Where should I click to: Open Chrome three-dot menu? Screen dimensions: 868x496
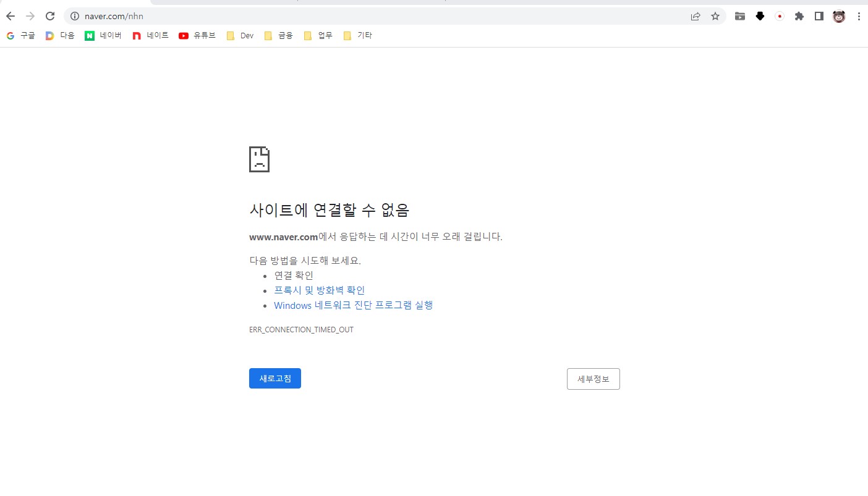point(859,16)
